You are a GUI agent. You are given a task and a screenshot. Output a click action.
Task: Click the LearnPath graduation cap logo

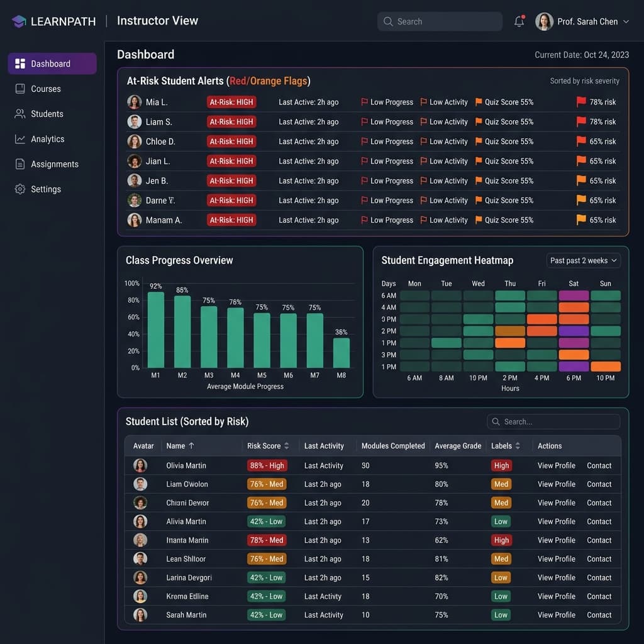tap(19, 21)
